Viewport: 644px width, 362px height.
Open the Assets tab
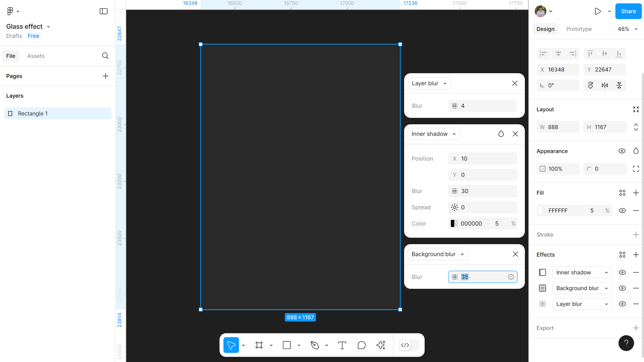tap(36, 56)
